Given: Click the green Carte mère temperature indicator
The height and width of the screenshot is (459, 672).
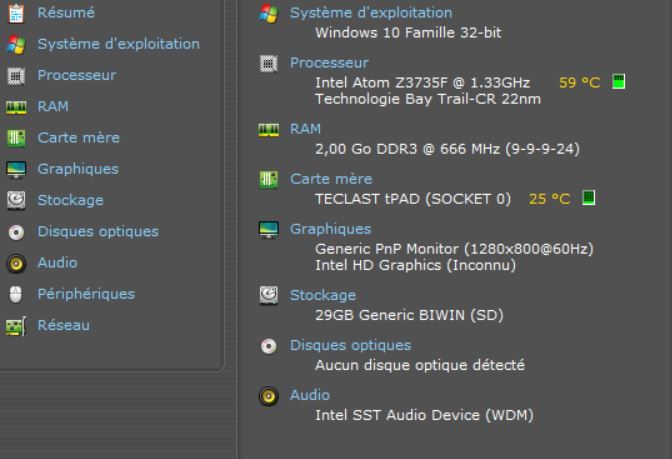Looking at the screenshot, I should pyautogui.click(x=588, y=198).
